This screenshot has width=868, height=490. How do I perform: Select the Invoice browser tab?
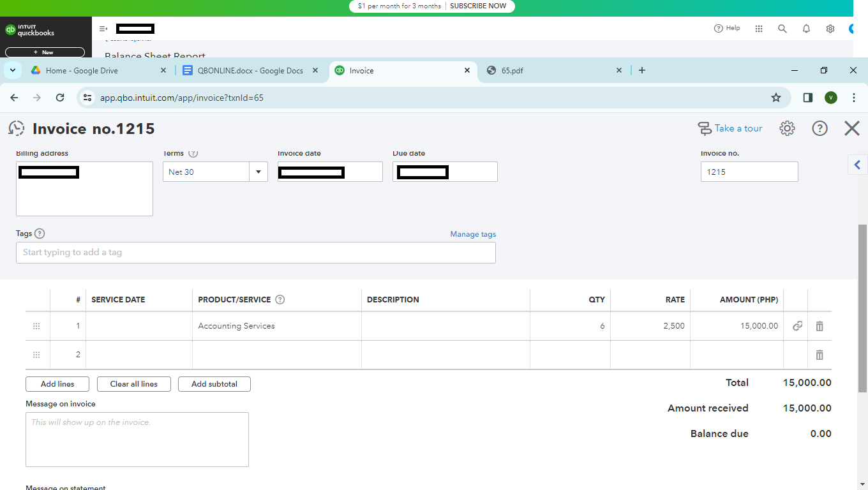pos(403,71)
